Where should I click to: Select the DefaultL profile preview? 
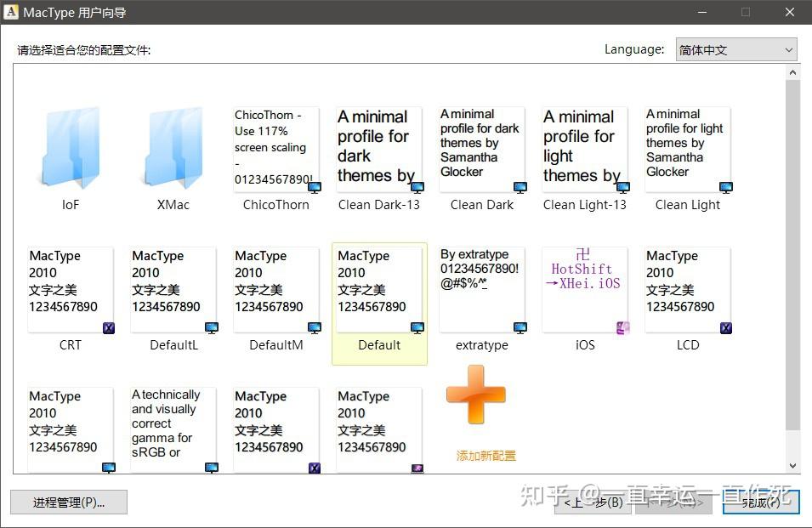point(173,289)
